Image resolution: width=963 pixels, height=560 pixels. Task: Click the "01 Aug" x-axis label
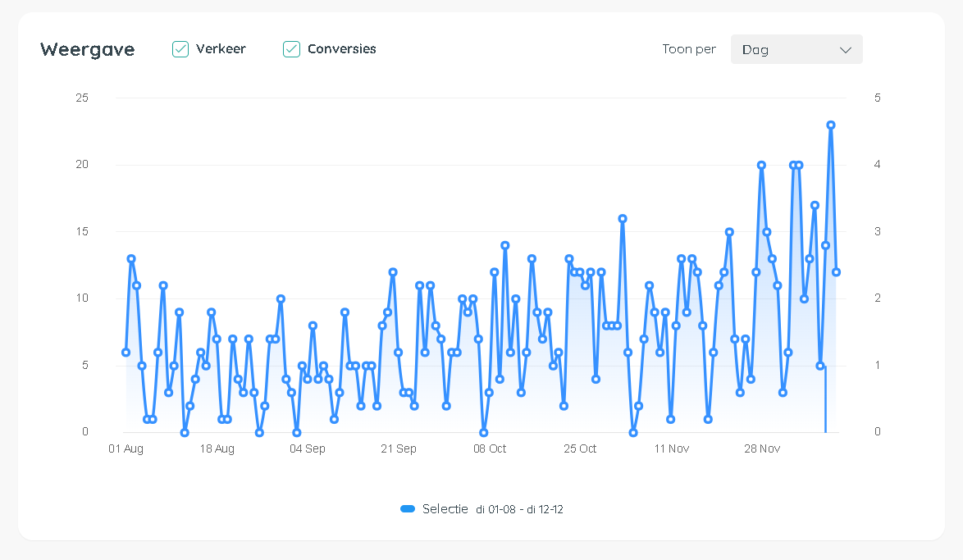click(126, 448)
